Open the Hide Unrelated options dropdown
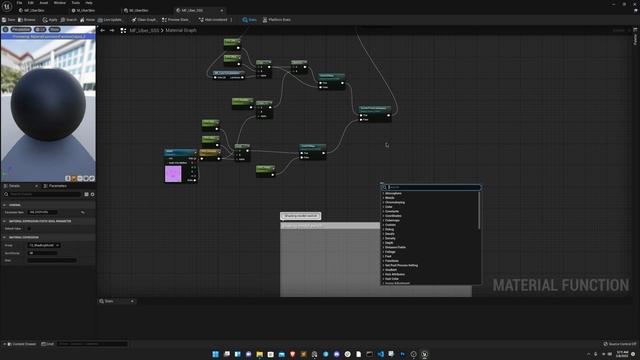Image resolution: width=640 pixels, height=360 pixels. (x=231, y=20)
